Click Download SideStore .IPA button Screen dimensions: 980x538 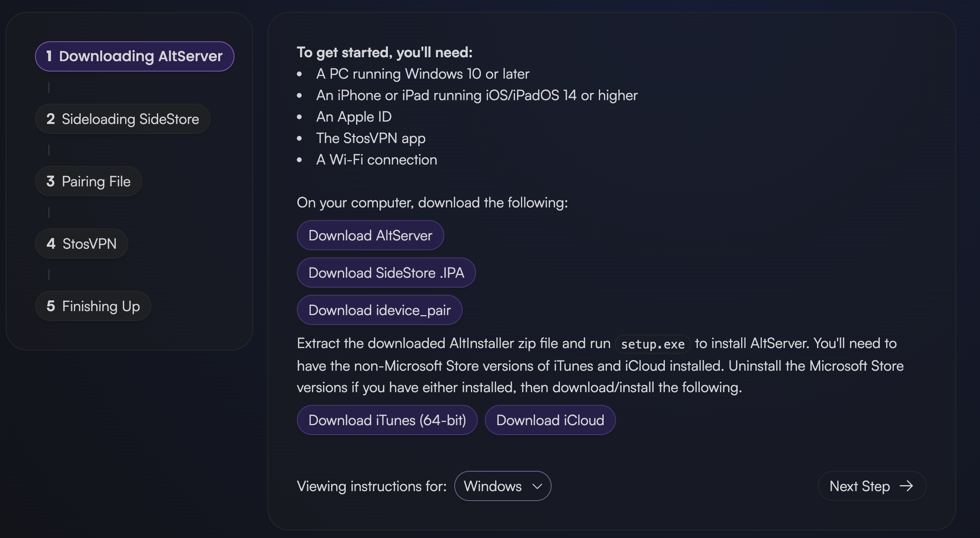(x=386, y=273)
